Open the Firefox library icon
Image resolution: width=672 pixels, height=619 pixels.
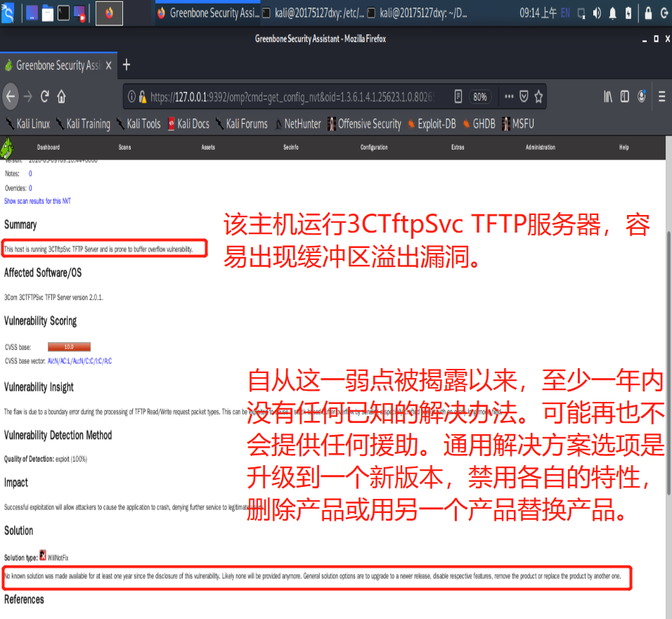pos(608,97)
